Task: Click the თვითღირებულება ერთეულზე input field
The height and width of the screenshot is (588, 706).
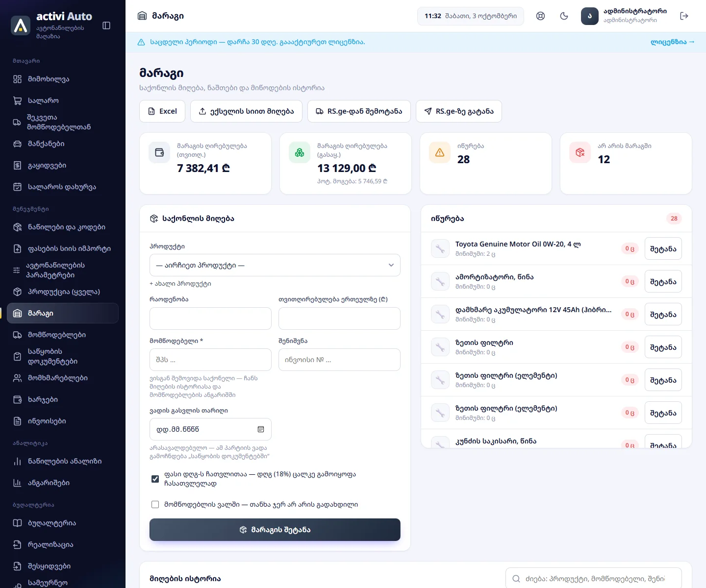Action: coord(339,318)
